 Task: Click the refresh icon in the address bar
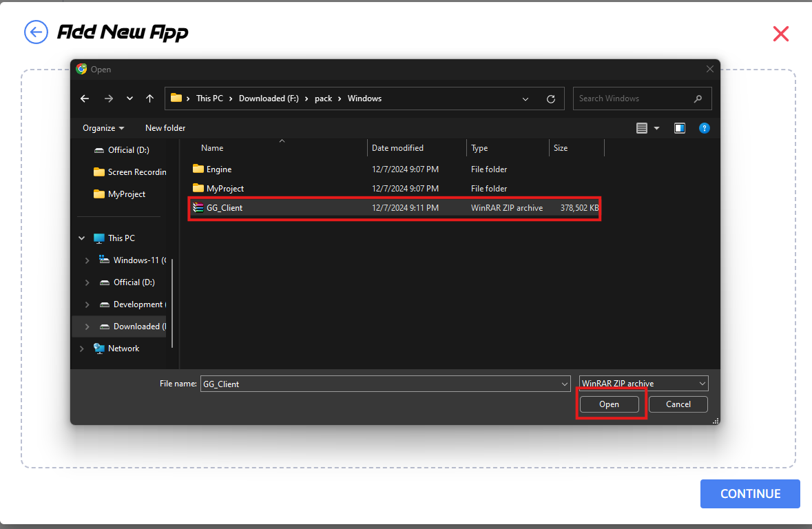[x=550, y=98]
